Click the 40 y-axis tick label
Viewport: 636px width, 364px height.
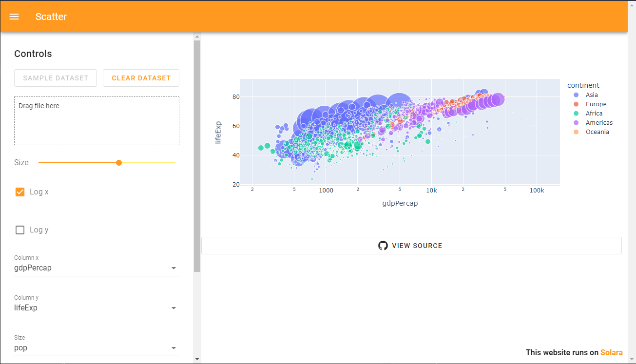(235, 155)
